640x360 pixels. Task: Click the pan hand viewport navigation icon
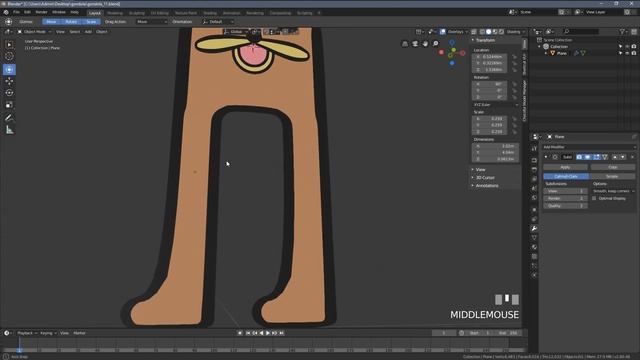pos(425,44)
